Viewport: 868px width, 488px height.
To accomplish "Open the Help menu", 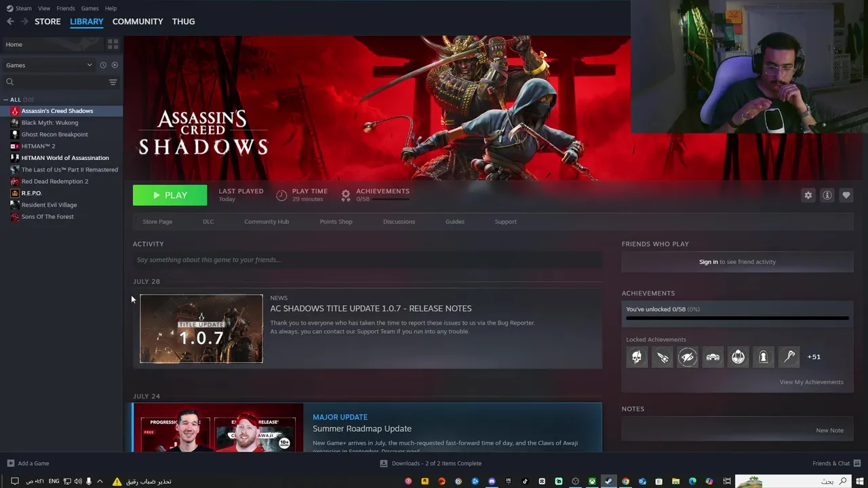I will tap(111, 8).
